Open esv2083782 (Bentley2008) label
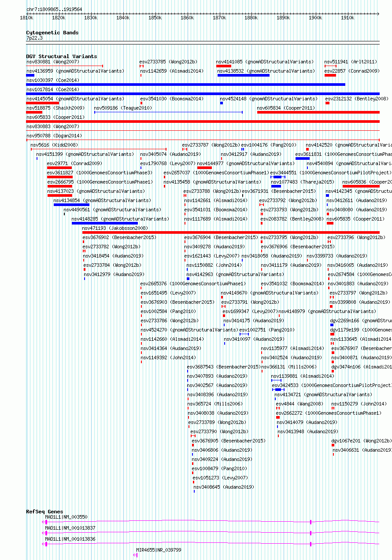 292,219
